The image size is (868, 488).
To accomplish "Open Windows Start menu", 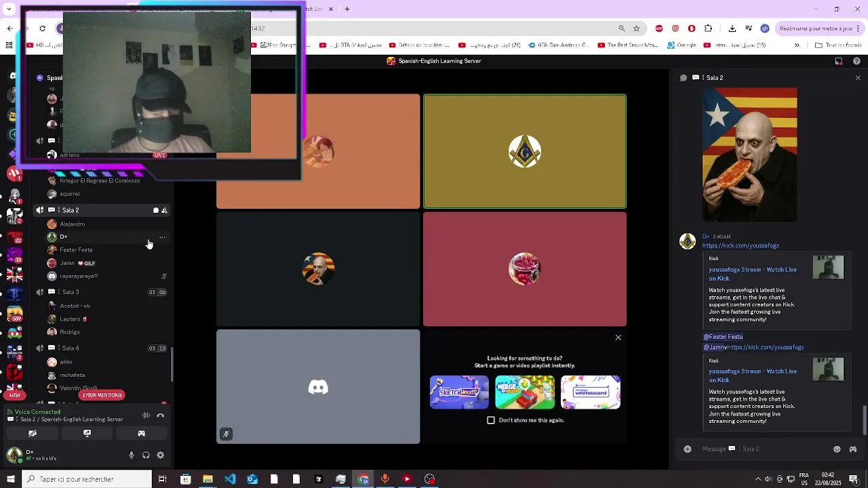I will point(10,479).
